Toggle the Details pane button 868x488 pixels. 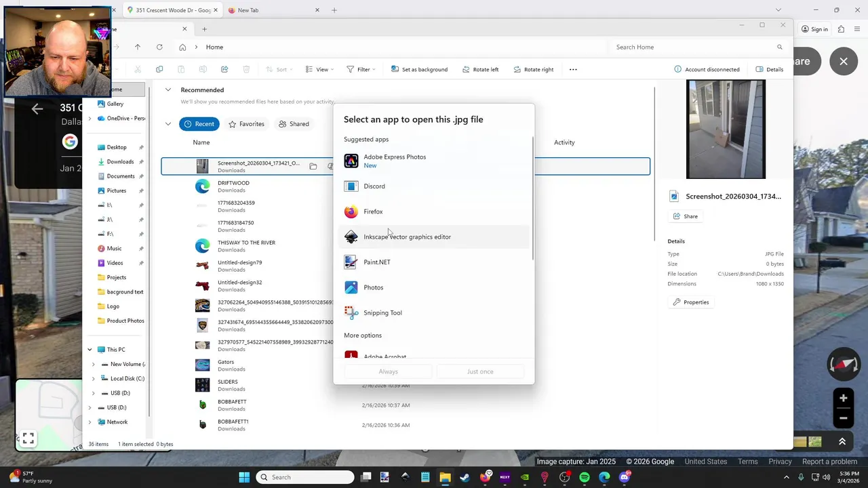pos(769,69)
